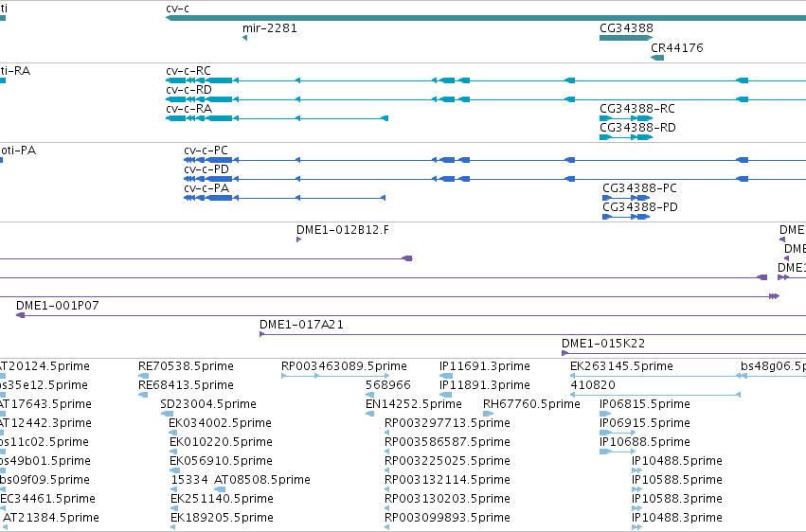Screen dimensions: 806x532
Task: Select the RP003297713.5prime EST label
Action: coord(447,423)
